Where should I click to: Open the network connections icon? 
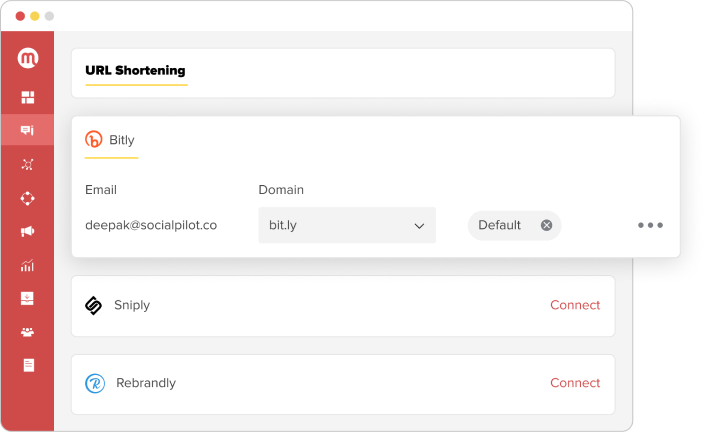click(28, 165)
